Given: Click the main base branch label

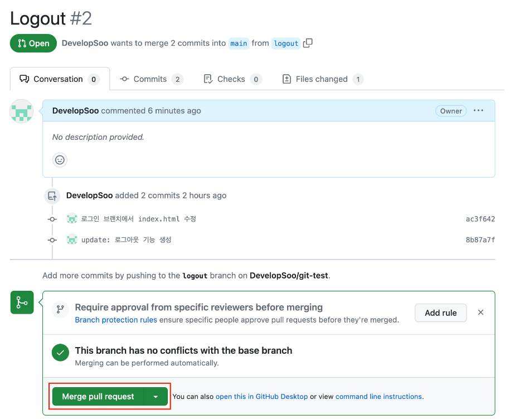Looking at the screenshot, I should (x=239, y=43).
